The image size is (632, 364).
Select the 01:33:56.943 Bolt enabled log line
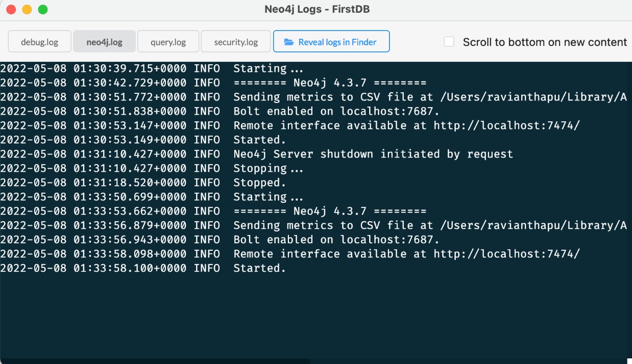tap(220, 240)
